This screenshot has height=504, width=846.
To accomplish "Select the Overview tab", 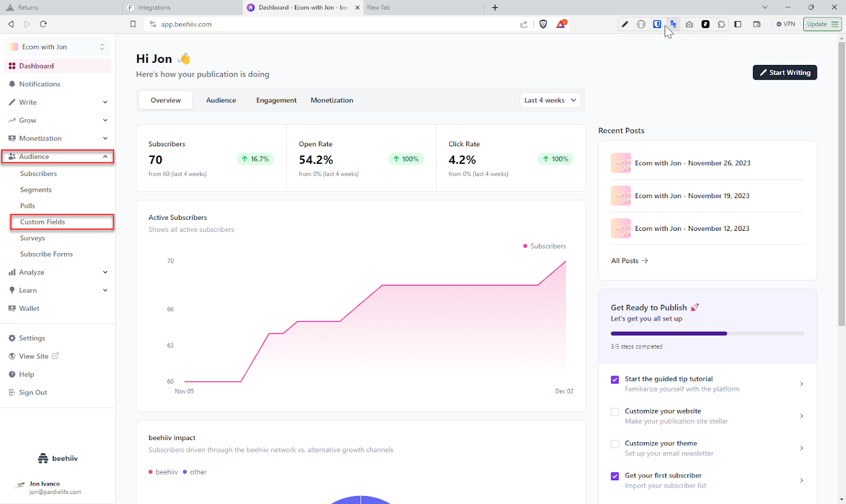I will pyautogui.click(x=165, y=100).
